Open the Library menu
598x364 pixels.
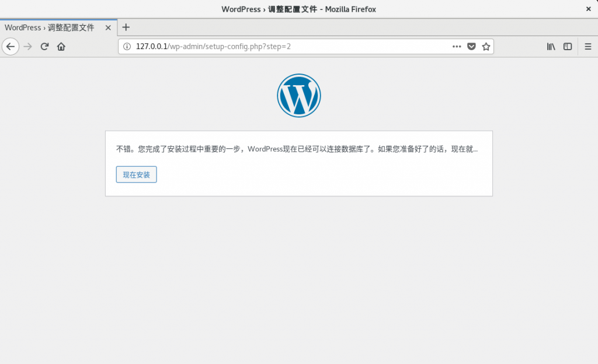pos(551,47)
